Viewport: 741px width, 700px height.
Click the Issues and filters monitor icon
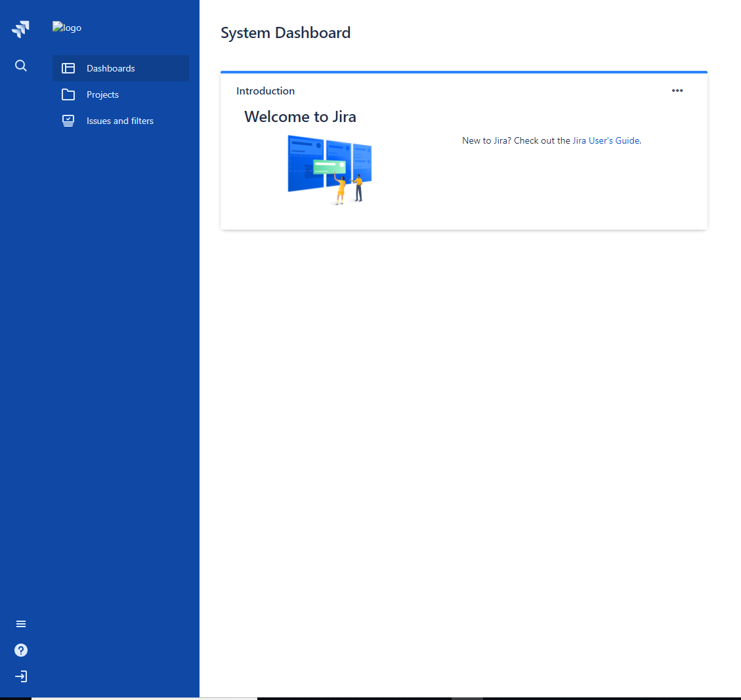pos(68,121)
